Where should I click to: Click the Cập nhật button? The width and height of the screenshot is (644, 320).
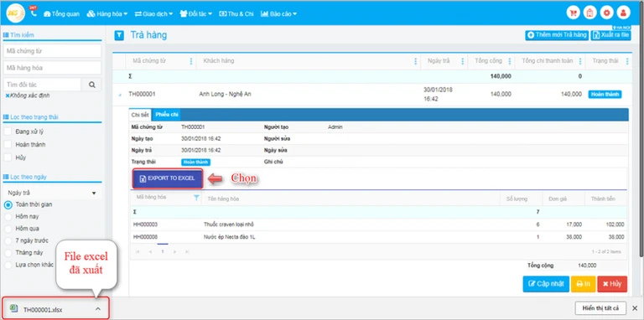(x=546, y=284)
